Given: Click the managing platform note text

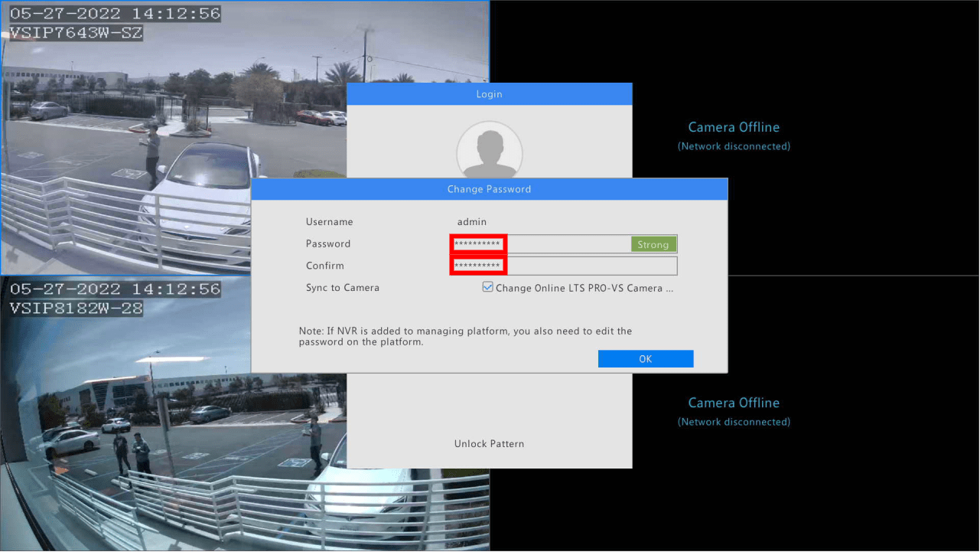Looking at the screenshot, I should click(465, 337).
